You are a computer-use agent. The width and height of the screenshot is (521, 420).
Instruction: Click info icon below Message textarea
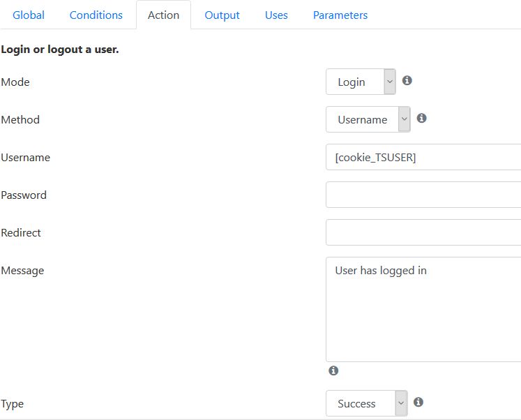333,370
